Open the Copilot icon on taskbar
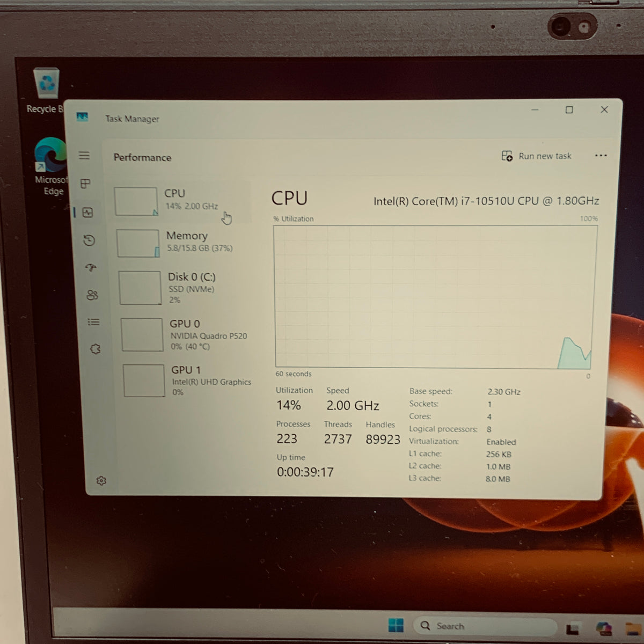Viewport: 644px width, 644px height. click(x=603, y=628)
